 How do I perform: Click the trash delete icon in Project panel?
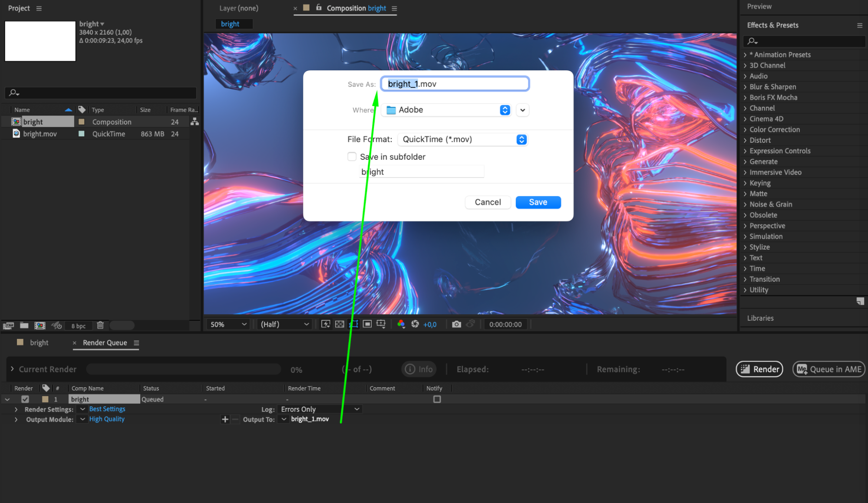tap(100, 325)
